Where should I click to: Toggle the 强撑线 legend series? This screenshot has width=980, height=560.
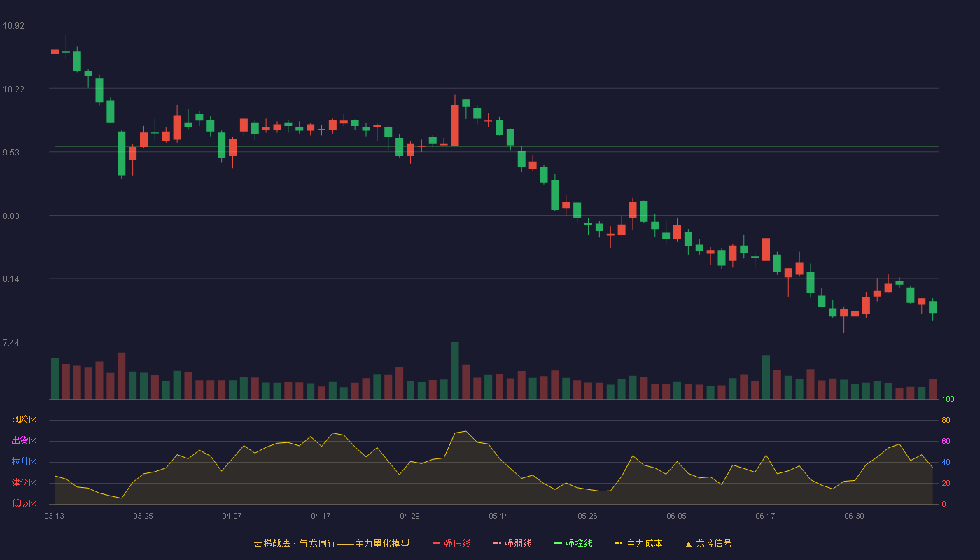pos(573,543)
